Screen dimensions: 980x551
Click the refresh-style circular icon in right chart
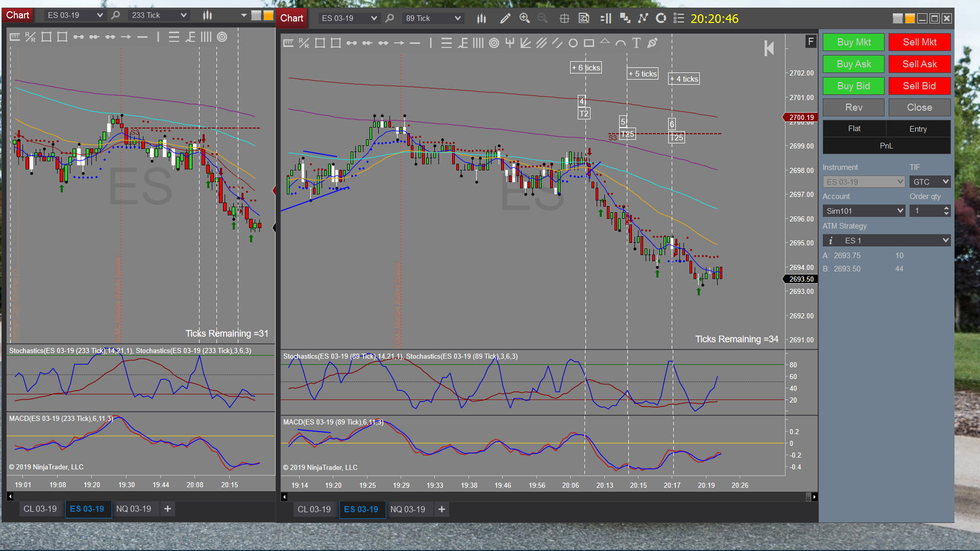(x=661, y=18)
